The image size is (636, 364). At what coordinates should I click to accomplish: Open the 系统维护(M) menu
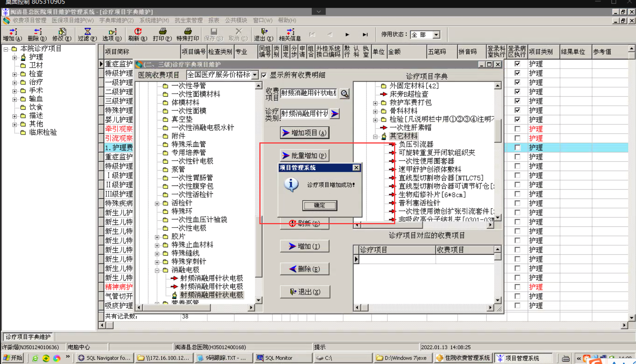(154, 20)
